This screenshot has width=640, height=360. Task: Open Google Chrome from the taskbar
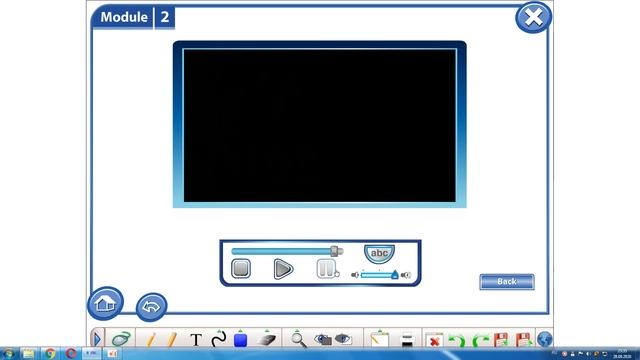point(50,353)
